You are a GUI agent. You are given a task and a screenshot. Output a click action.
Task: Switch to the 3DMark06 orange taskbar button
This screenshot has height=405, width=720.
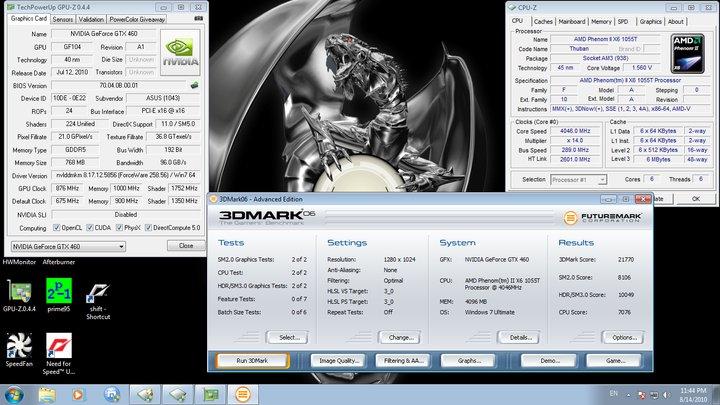coord(243,394)
